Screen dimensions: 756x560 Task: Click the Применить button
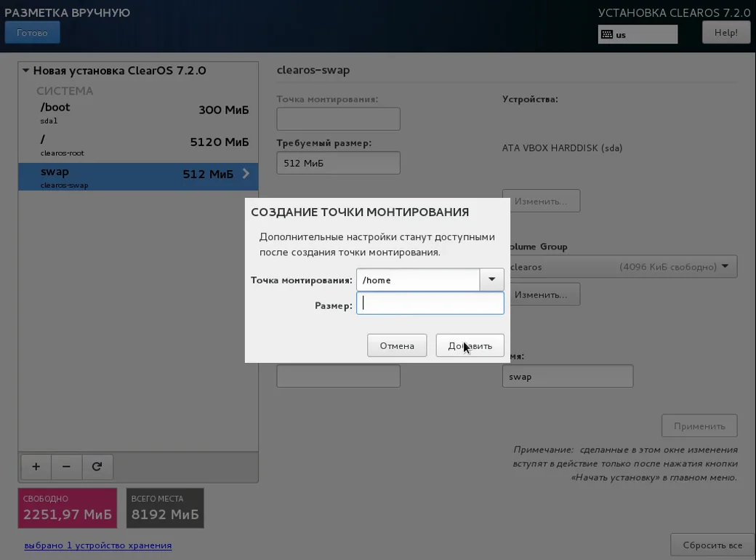(x=699, y=426)
